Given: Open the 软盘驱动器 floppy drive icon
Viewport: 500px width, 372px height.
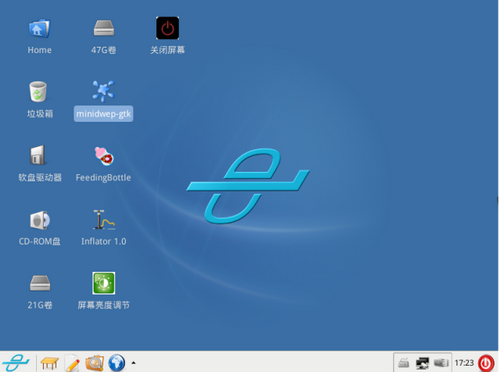Looking at the screenshot, I should click(38, 155).
